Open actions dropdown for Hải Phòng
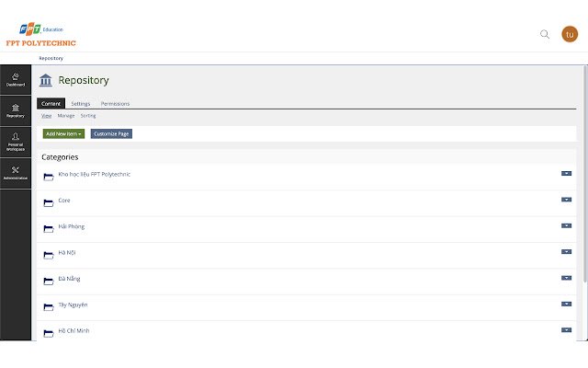The width and height of the screenshot is (588, 368). 566,225
